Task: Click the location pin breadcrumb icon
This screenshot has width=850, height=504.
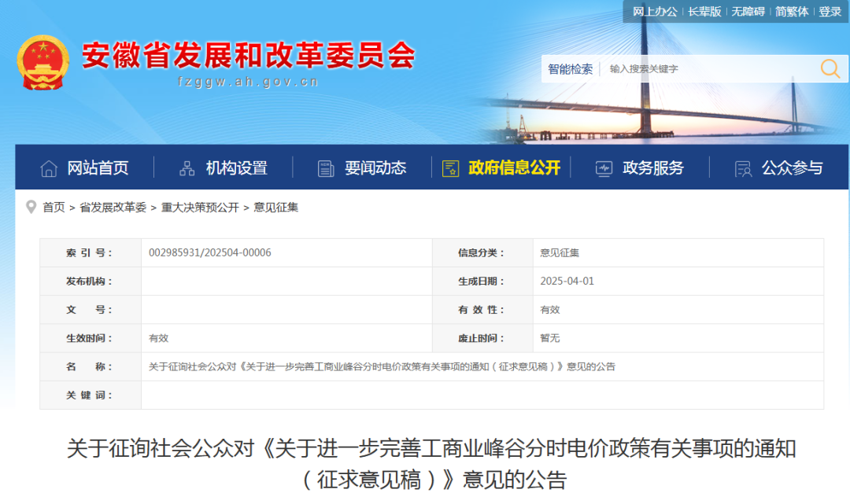Action: [x=31, y=208]
